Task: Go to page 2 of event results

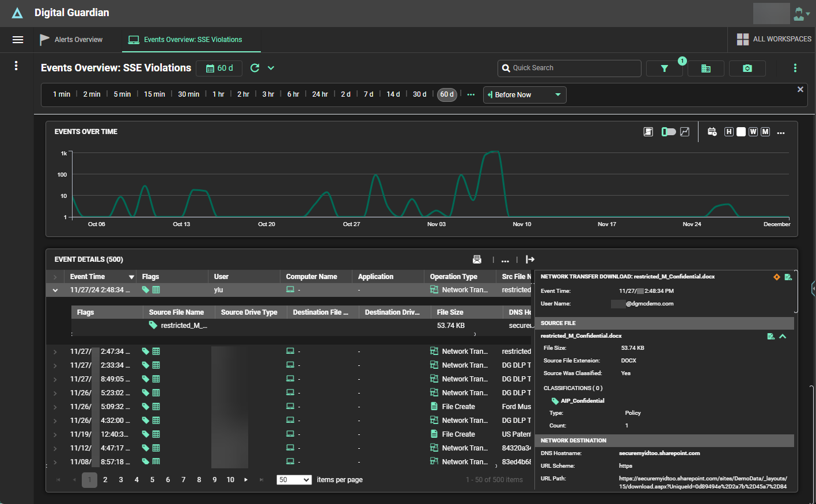Action: tap(105, 479)
